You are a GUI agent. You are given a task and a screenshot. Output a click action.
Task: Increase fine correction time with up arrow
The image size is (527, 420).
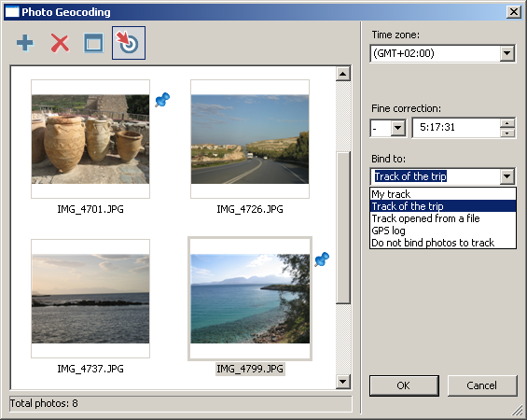507,123
